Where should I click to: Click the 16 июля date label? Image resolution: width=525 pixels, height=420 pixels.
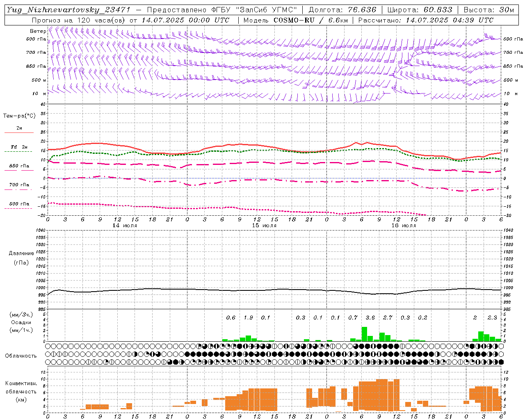(404, 226)
